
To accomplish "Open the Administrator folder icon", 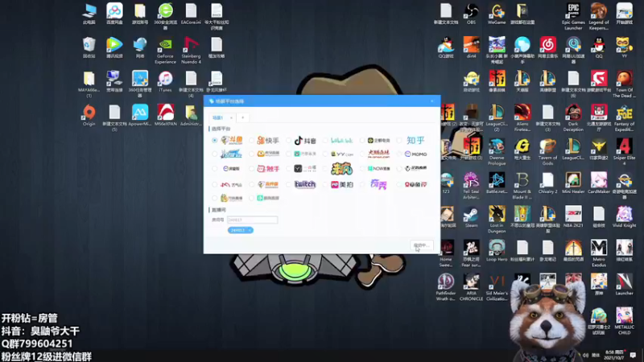I will click(191, 115).
